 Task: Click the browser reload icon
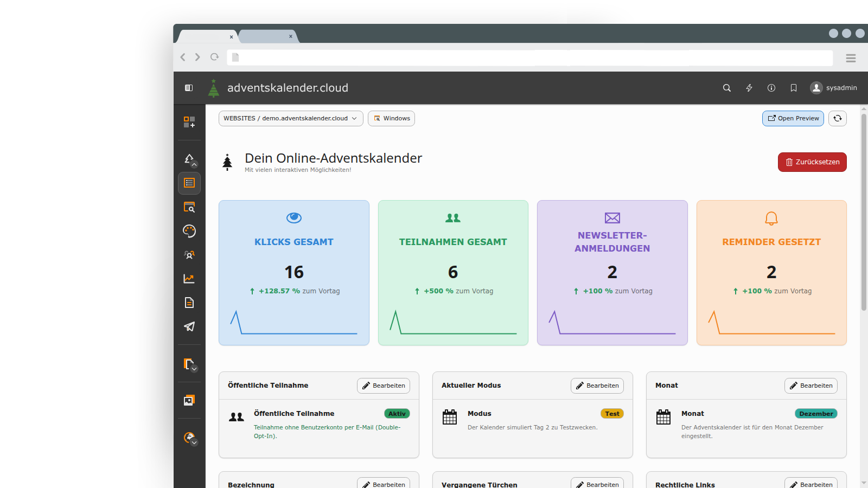pyautogui.click(x=215, y=57)
